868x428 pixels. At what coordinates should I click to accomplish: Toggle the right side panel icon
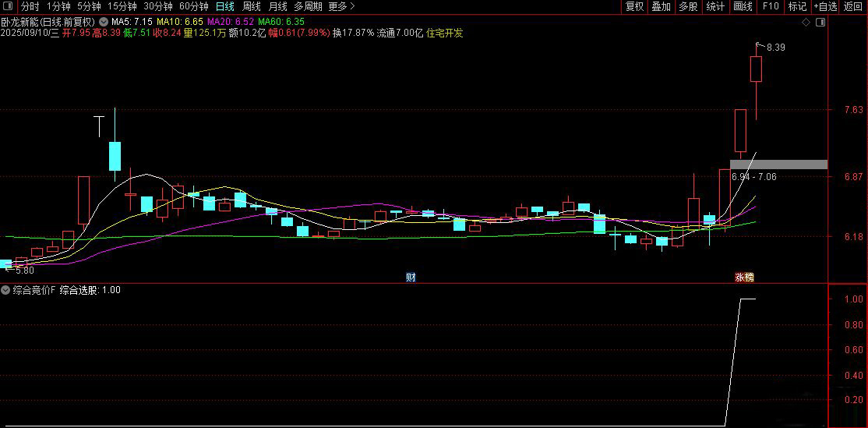820,22
